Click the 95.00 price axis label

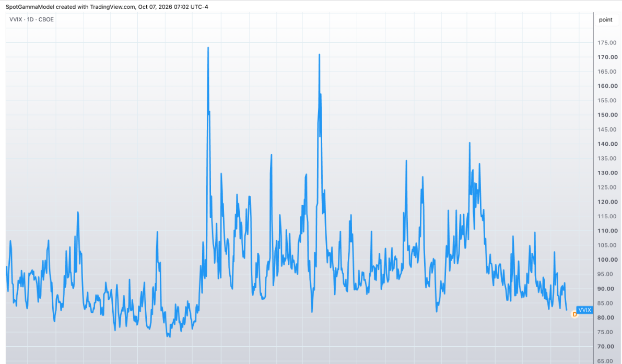pos(605,274)
